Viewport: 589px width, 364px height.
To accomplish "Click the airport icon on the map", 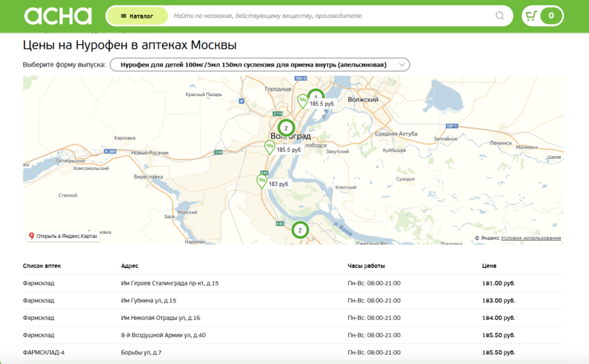I will pos(241,101).
